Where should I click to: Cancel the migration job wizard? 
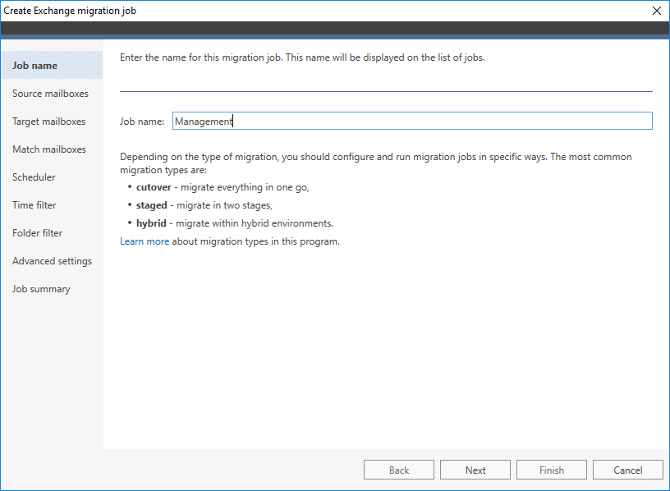point(628,470)
